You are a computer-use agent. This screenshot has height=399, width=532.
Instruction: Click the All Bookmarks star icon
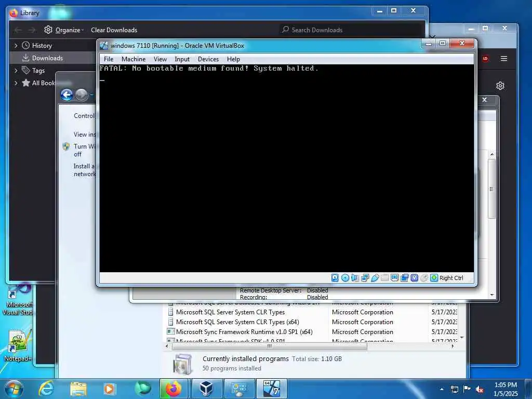point(26,83)
